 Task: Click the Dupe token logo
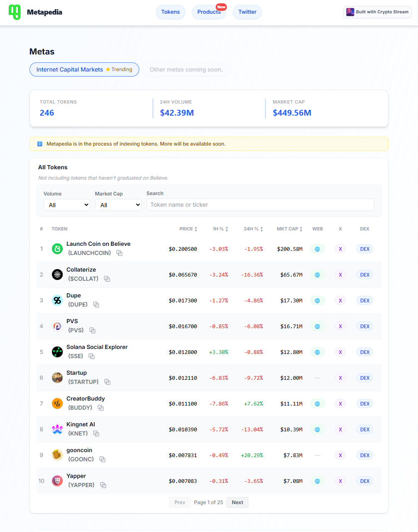(57, 300)
